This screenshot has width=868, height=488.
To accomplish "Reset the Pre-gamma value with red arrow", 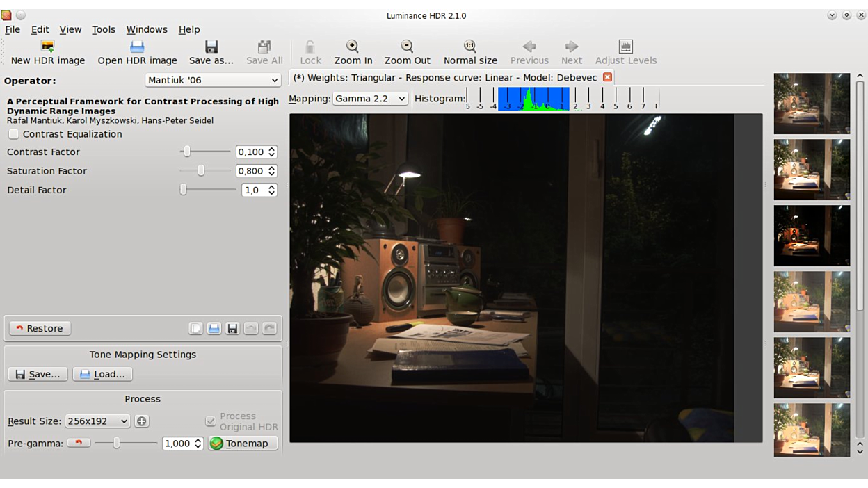I will (79, 443).
